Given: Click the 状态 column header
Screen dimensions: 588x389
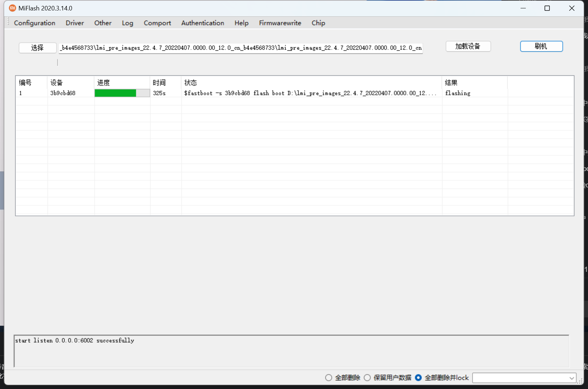Looking at the screenshot, I should tap(311, 83).
